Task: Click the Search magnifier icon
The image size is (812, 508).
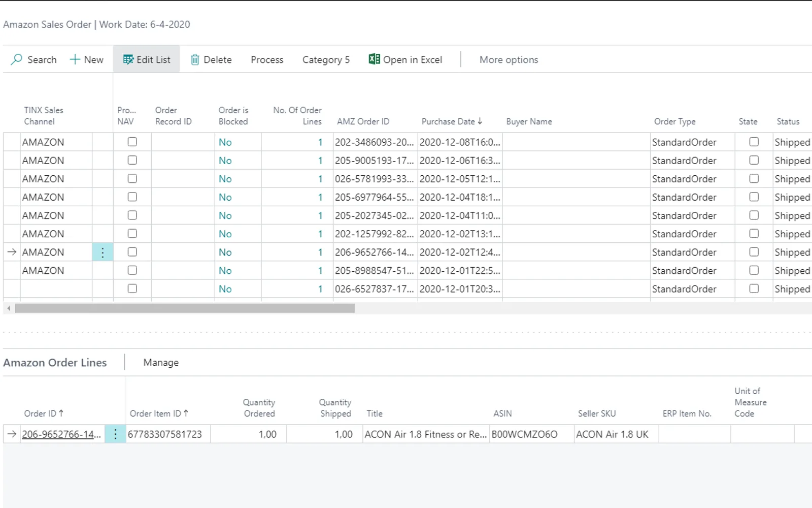Action: pyautogui.click(x=16, y=59)
